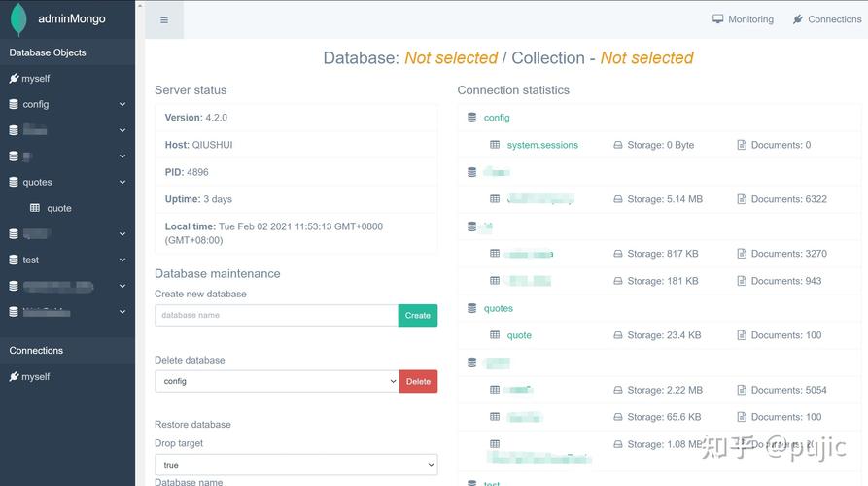Open the Drop target dropdown showing true

click(296, 465)
